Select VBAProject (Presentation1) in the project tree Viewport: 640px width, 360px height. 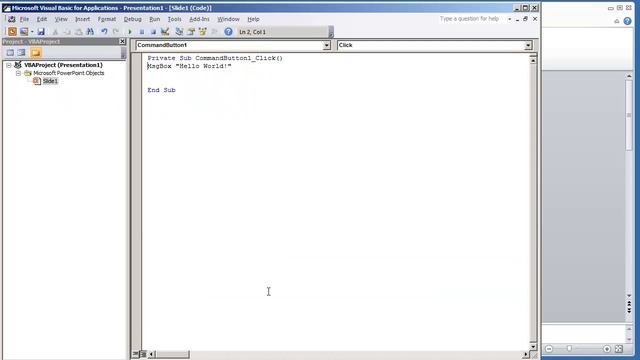pos(63,65)
